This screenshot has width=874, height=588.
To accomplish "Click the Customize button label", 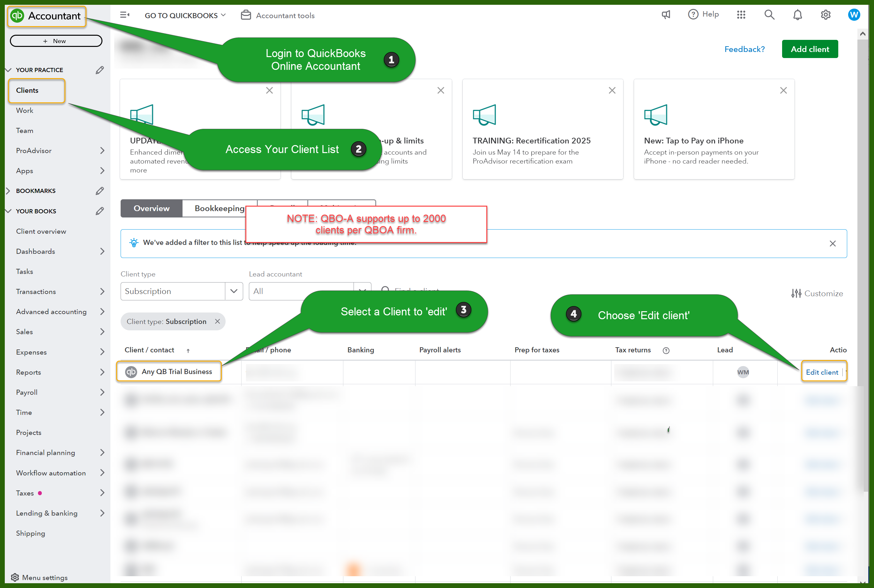I will click(823, 294).
